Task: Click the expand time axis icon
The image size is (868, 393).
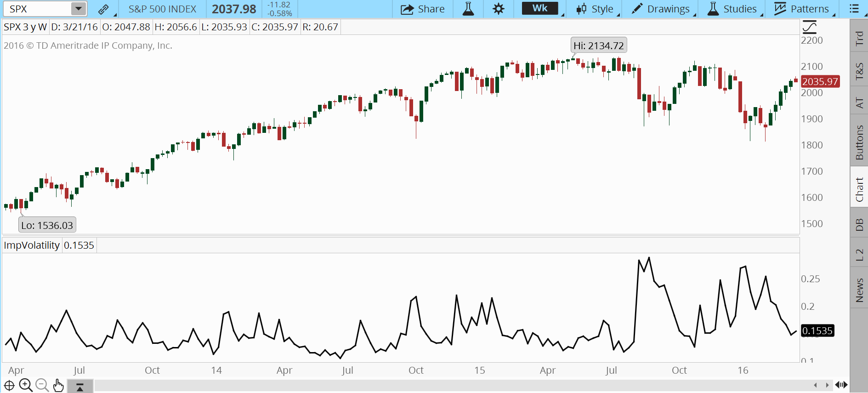Action: pyautogui.click(x=841, y=385)
